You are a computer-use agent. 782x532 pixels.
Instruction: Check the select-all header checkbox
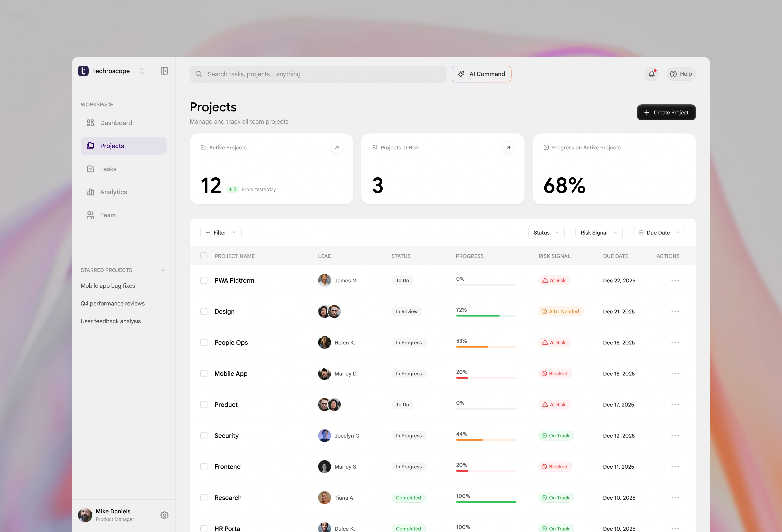pyautogui.click(x=204, y=256)
